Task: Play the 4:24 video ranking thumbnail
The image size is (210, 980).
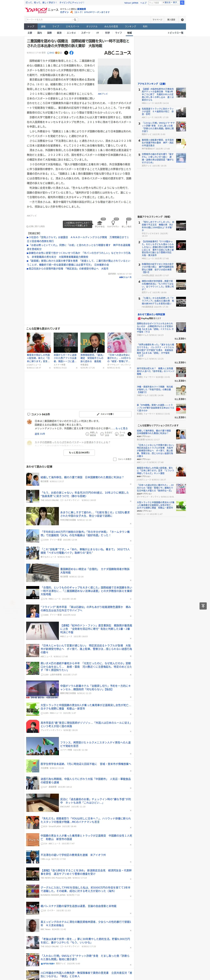Action: 181,285
